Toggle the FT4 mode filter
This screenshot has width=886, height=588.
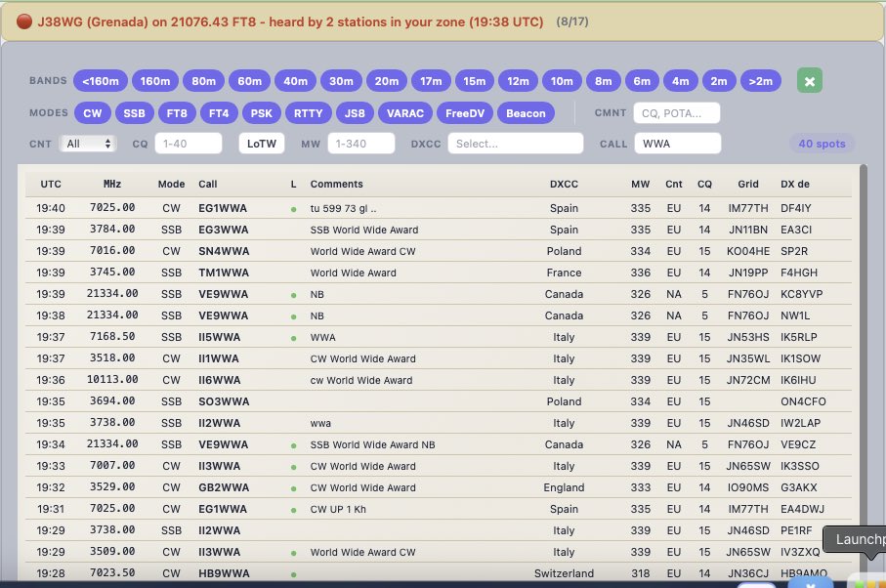tap(219, 113)
